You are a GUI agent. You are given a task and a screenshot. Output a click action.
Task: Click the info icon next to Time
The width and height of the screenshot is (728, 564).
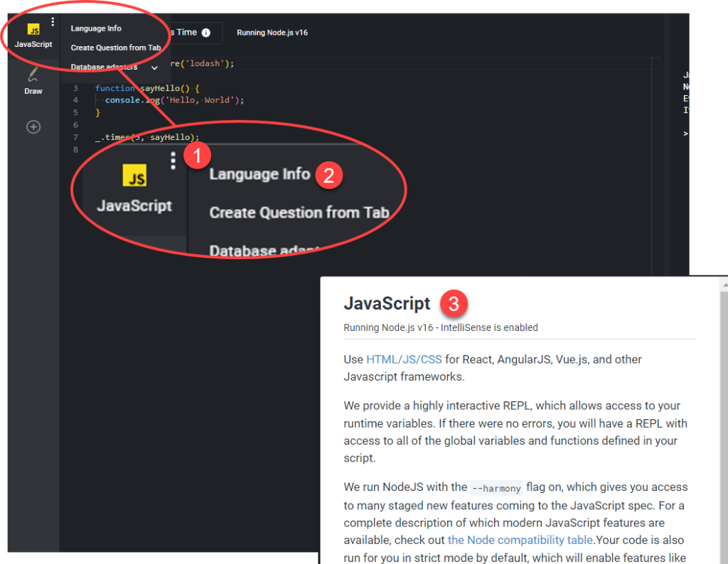tap(205, 33)
